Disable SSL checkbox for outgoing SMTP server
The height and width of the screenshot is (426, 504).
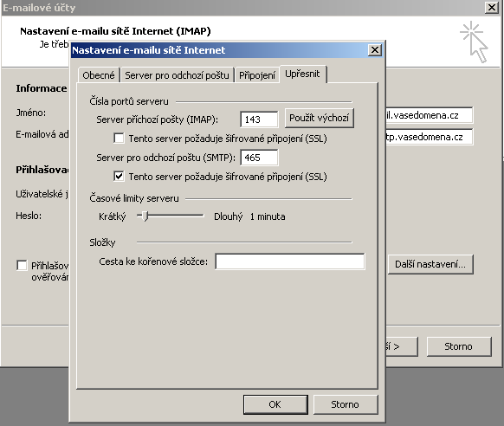[119, 176]
